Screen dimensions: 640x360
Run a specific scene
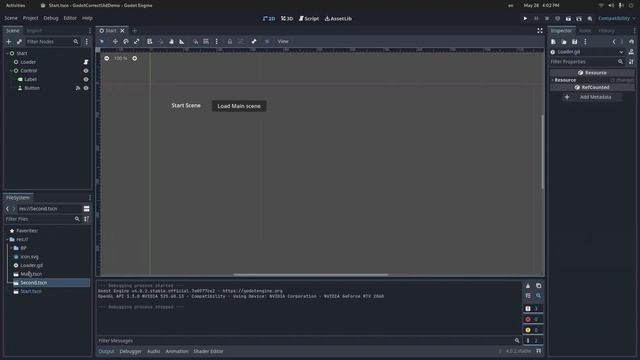click(579, 18)
